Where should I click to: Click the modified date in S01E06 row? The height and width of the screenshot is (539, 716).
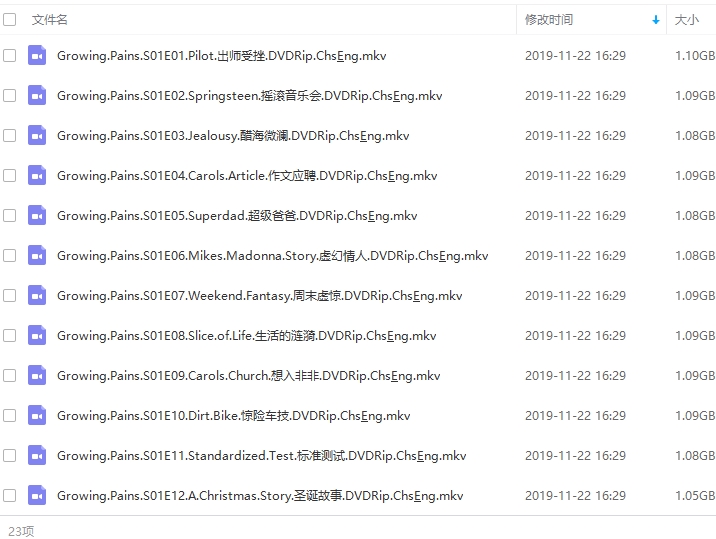(575, 255)
